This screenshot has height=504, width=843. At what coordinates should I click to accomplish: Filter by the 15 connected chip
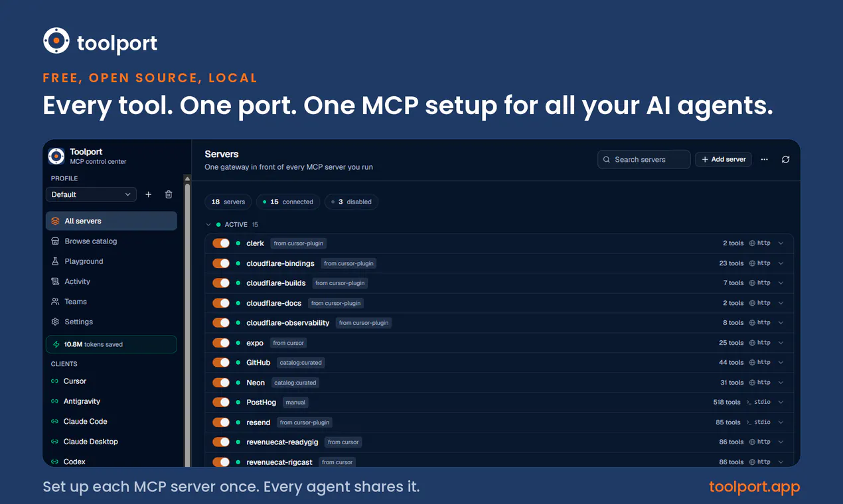tap(288, 202)
